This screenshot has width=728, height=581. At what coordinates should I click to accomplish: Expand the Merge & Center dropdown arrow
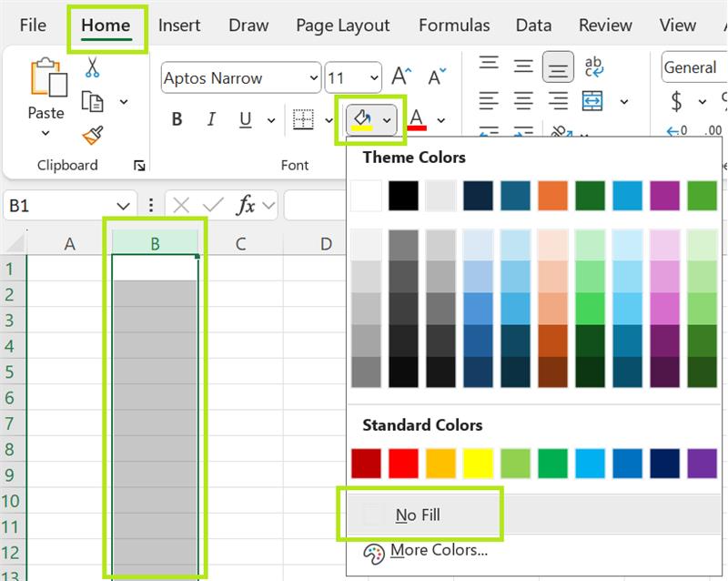click(x=624, y=101)
